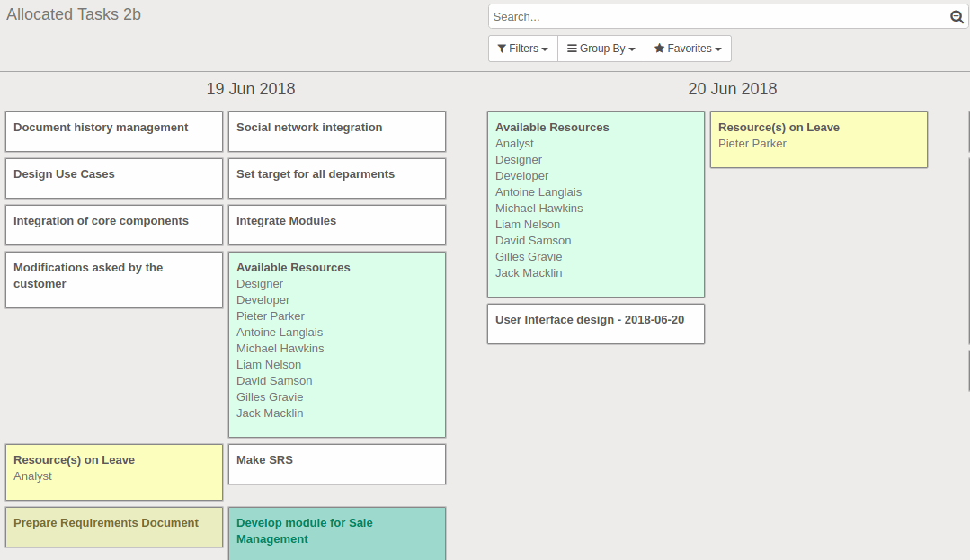Click the magnifier icon in the search bar
This screenshot has height=560, width=970.
point(956,16)
